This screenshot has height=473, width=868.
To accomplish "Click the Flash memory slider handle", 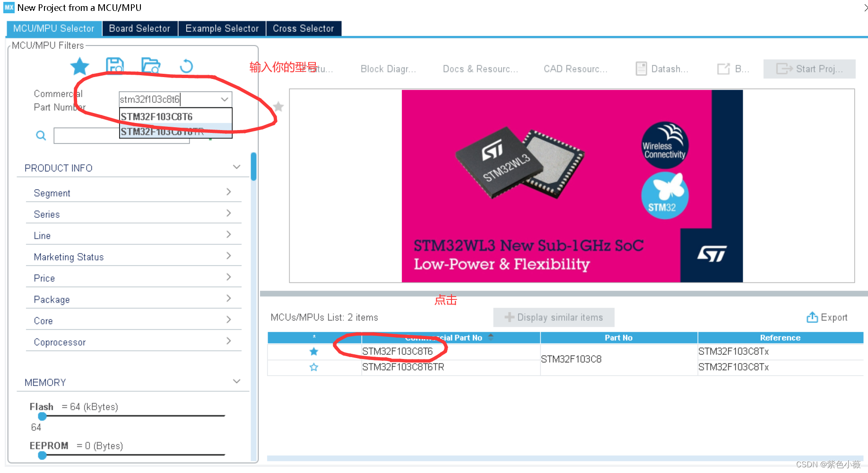I will (43, 416).
